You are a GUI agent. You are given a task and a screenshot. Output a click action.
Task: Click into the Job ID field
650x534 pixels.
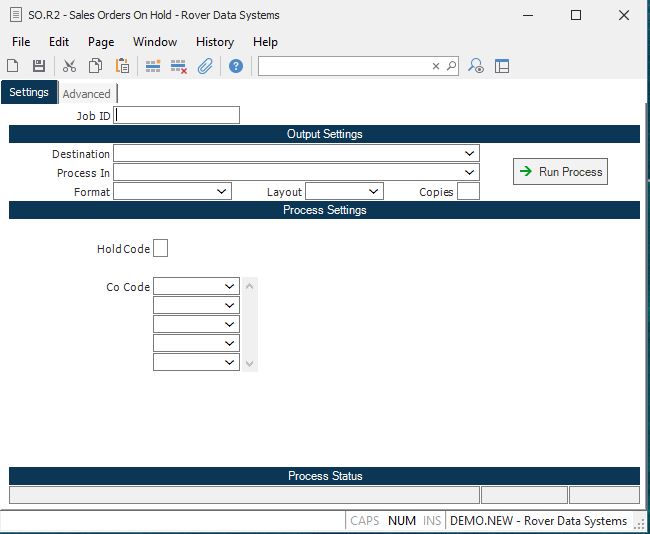point(177,115)
